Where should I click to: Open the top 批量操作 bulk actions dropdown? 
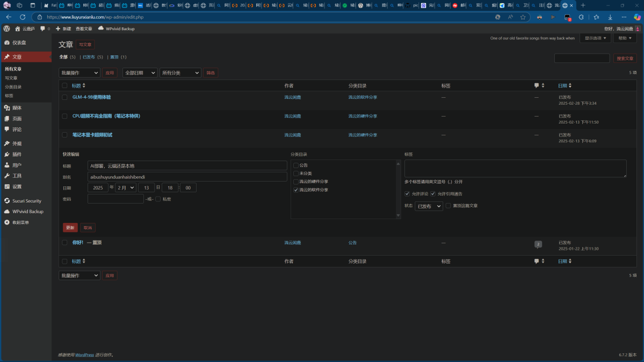[x=79, y=73]
